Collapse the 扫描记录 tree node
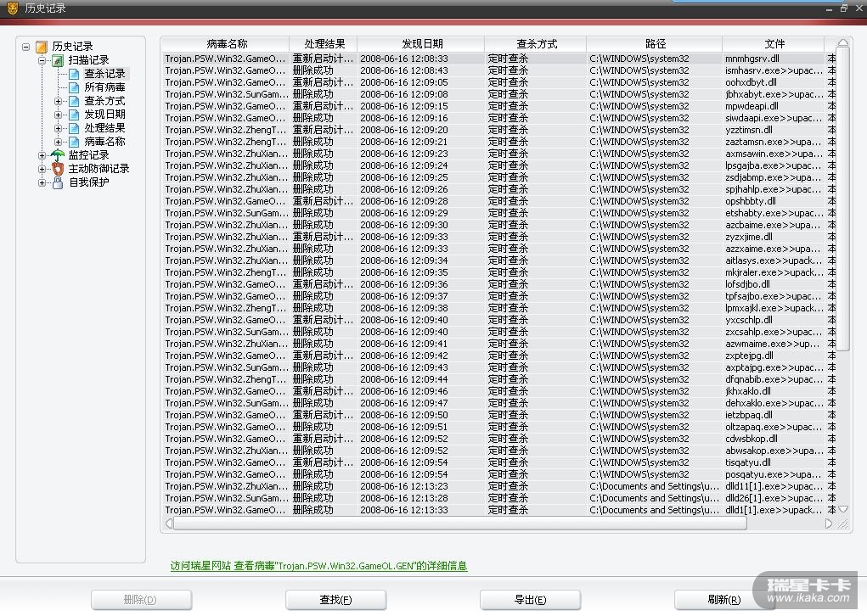867x616 pixels. (x=42, y=60)
